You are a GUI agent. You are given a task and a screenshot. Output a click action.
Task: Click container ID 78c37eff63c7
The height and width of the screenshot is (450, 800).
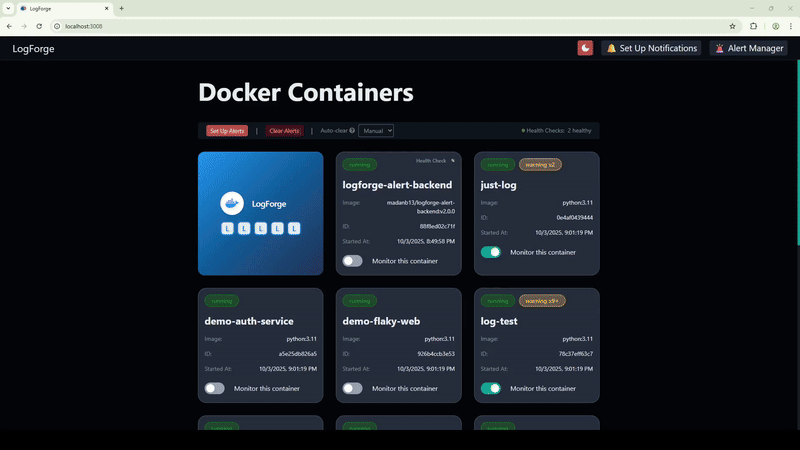point(576,354)
